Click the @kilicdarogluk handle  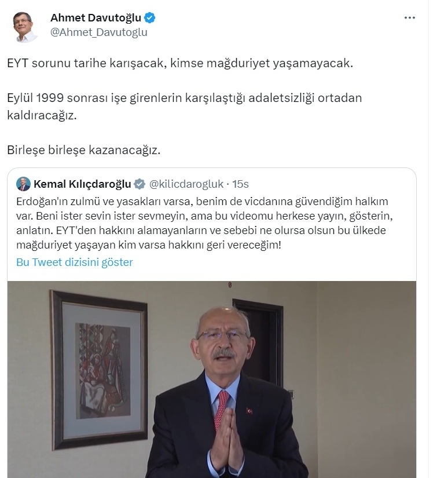point(186,184)
